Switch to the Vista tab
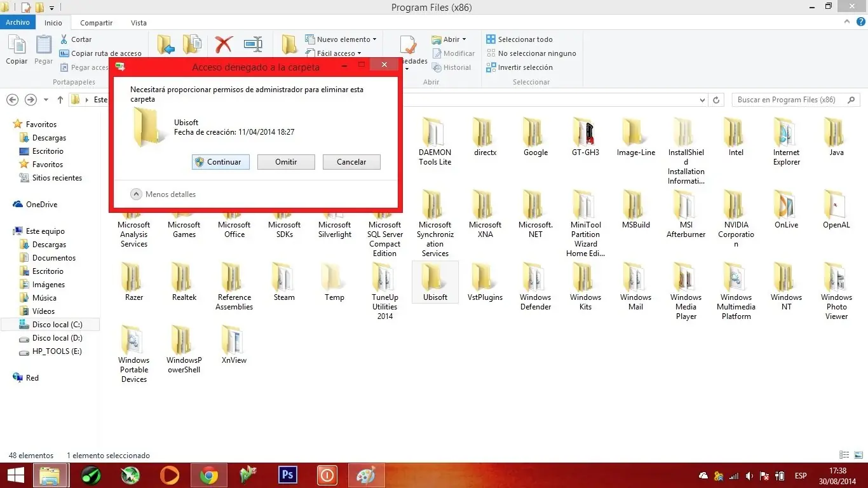This screenshot has width=868, height=488. pyautogui.click(x=139, y=23)
